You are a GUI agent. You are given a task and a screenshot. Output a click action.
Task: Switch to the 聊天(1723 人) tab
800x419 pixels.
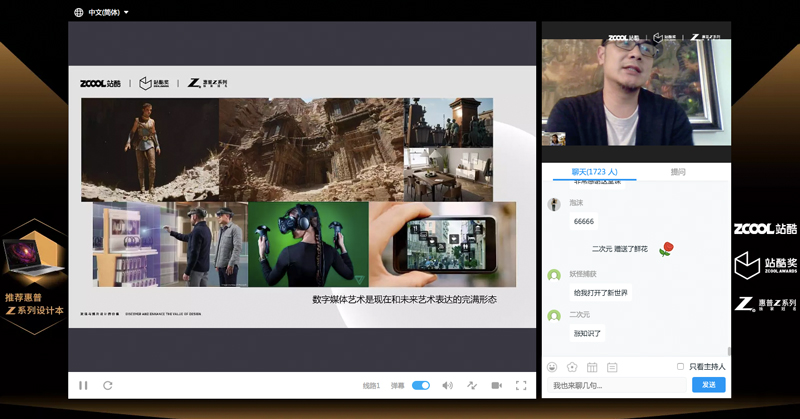(594, 172)
